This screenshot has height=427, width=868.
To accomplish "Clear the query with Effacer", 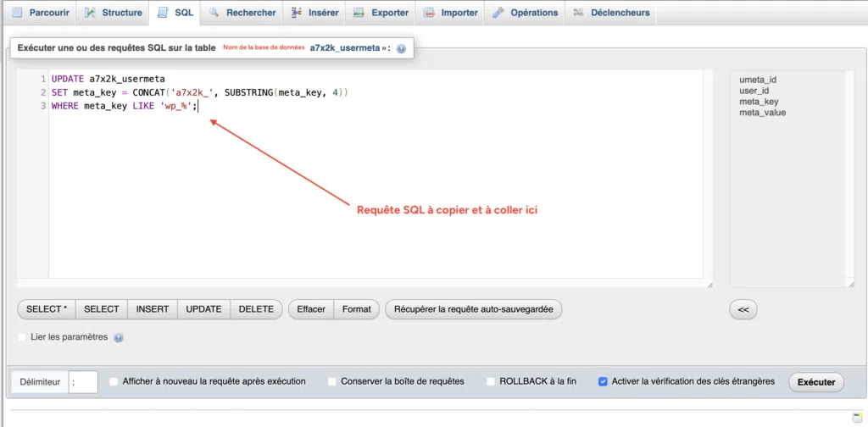I will pos(311,309).
